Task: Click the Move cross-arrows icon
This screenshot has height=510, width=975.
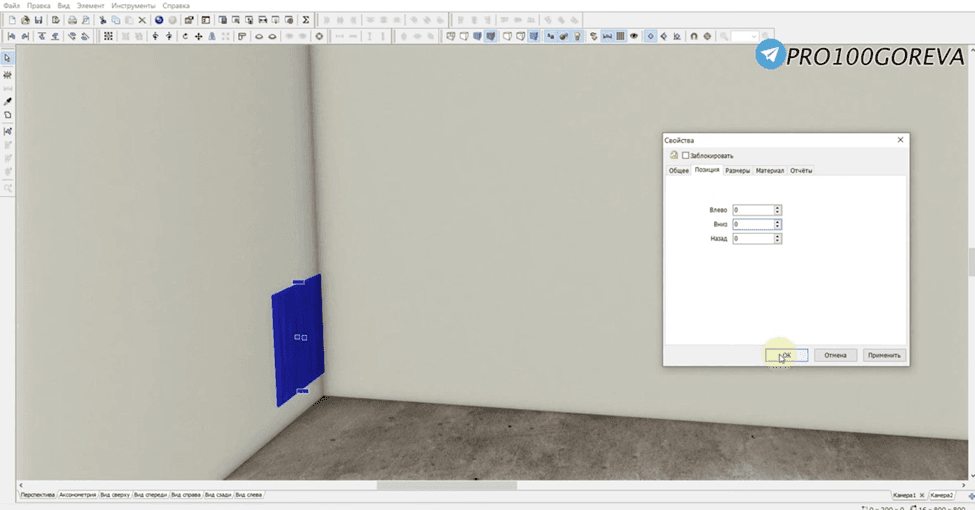Action: coord(198,36)
